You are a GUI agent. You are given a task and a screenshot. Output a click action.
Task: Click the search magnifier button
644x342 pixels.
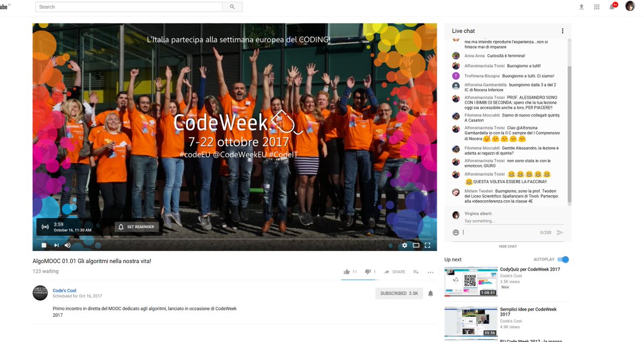click(x=232, y=7)
